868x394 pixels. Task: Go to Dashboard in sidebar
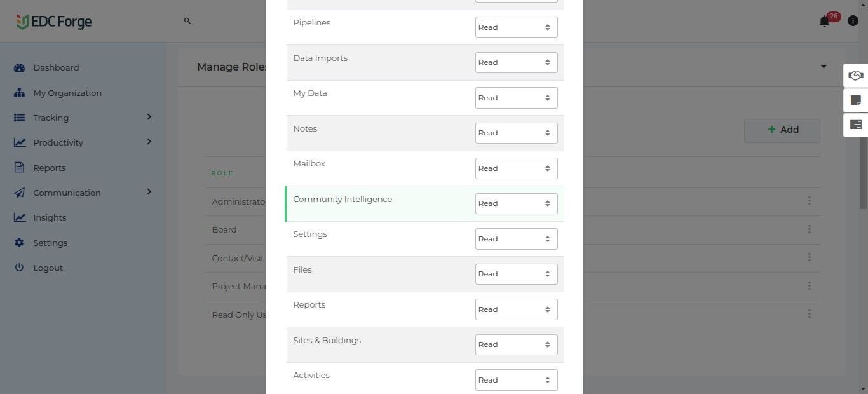56,67
